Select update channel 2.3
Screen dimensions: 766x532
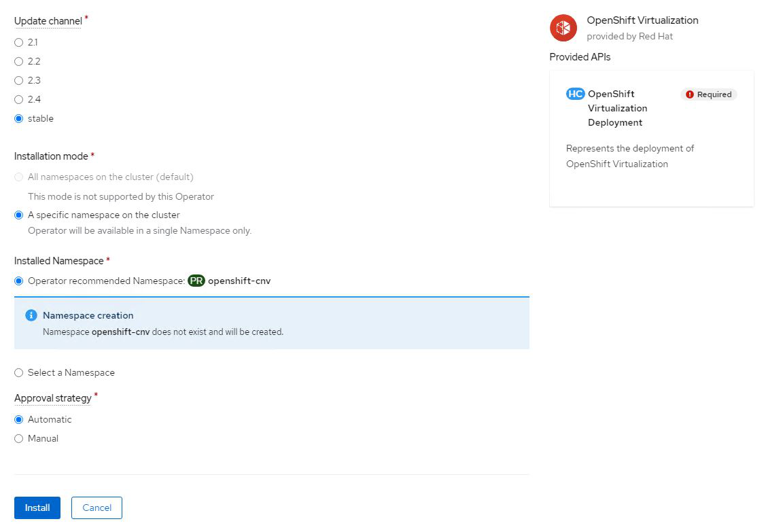pos(19,80)
